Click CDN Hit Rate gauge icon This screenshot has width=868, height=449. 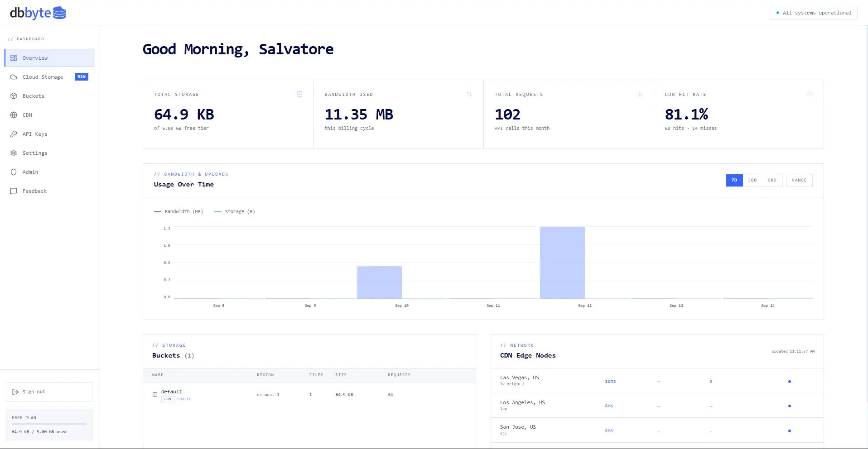(x=810, y=94)
